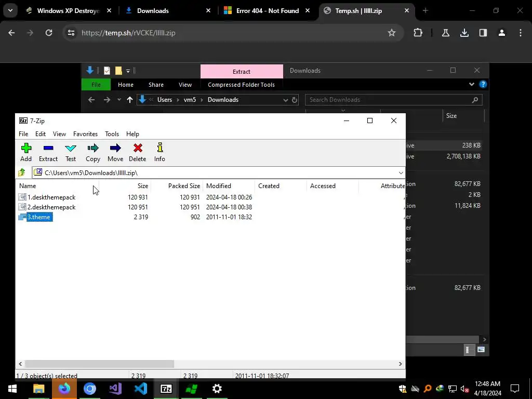The height and width of the screenshot is (399, 532).
Task: Expand Explorer address bar history dropdown
Action: pyautogui.click(x=285, y=100)
